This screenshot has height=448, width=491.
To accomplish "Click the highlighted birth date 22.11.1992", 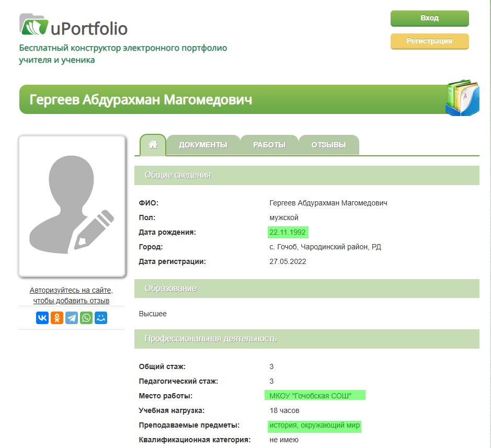I will (x=287, y=232).
